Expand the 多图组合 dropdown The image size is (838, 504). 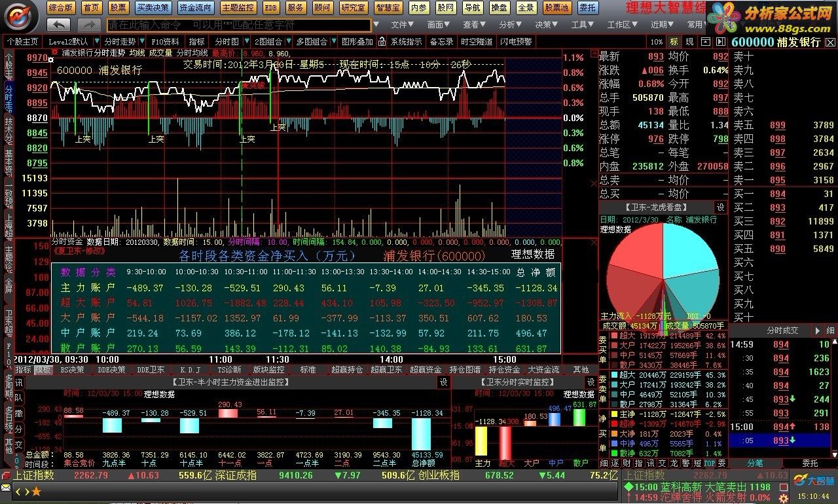coord(333,41)
